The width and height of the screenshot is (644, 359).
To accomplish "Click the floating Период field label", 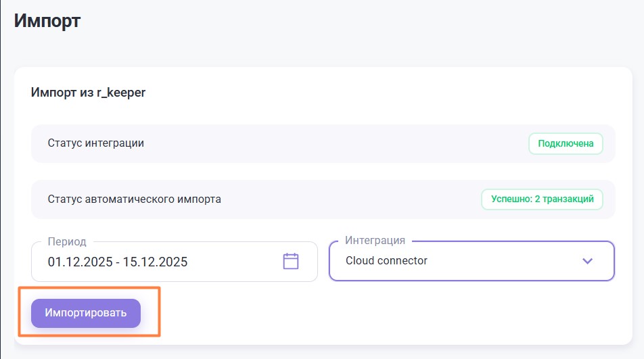I will click(67, 241).
